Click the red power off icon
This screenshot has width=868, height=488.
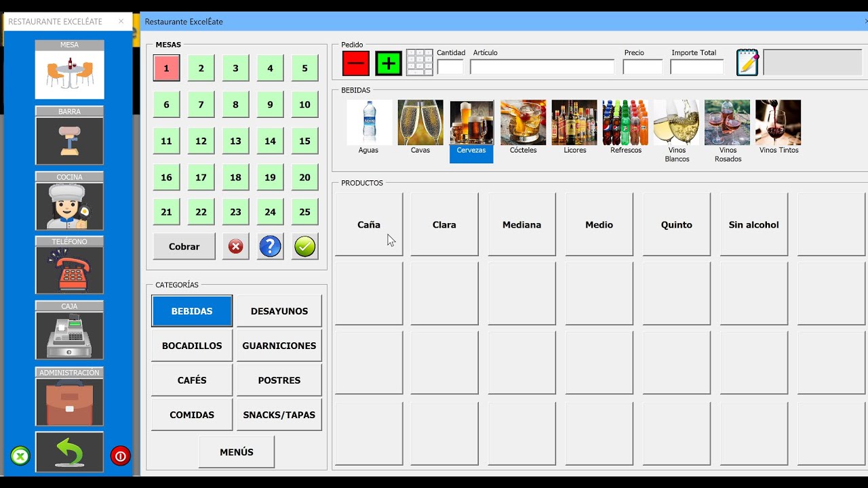(120, 456)
